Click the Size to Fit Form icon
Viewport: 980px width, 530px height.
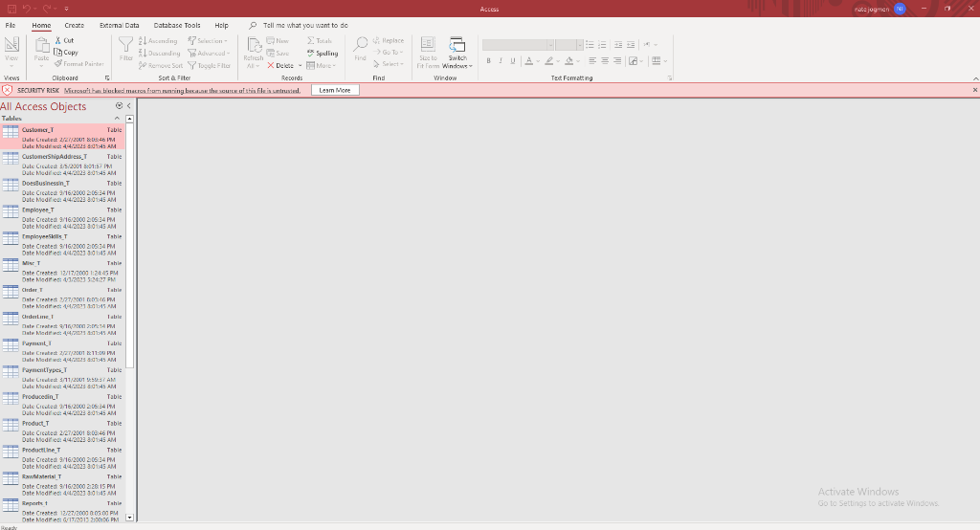click(x=428, y=44)
